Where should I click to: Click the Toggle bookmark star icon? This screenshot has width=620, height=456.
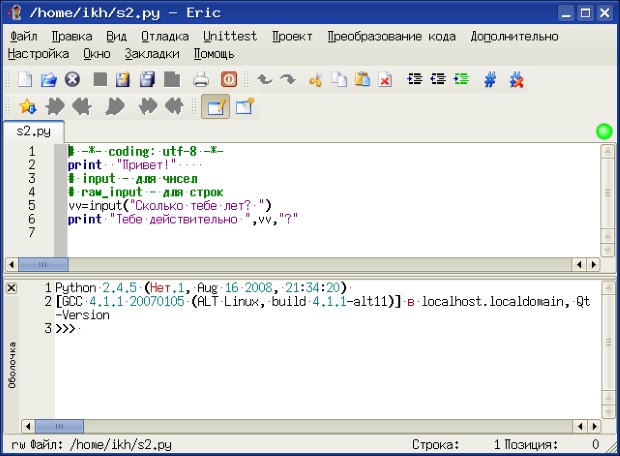click(x=27, y=106)
